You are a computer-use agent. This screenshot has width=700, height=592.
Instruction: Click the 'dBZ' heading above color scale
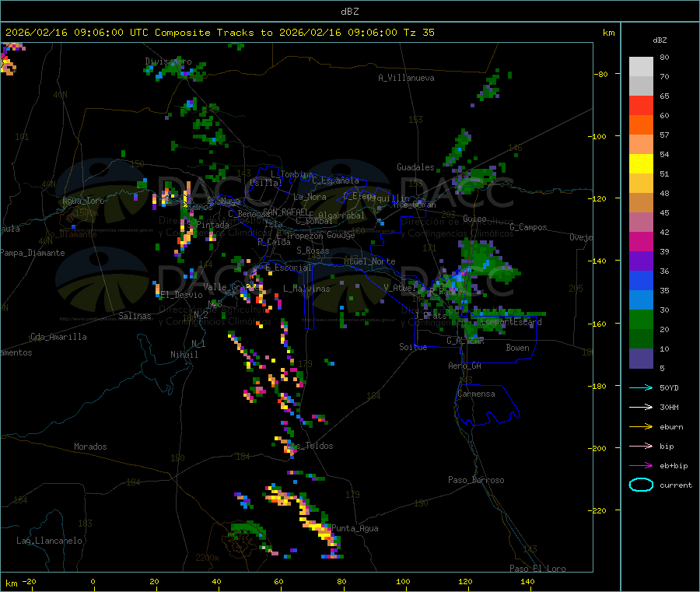pyautogui.click(x=660, y=40)
